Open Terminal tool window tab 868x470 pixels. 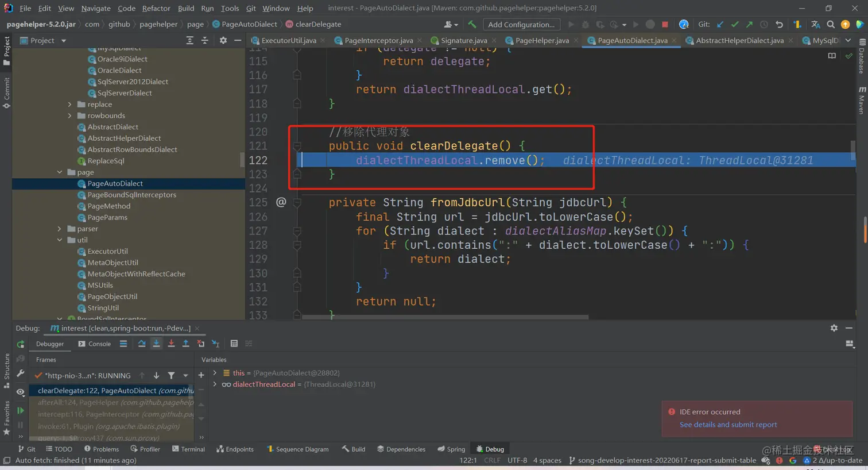tap(188, 449)
